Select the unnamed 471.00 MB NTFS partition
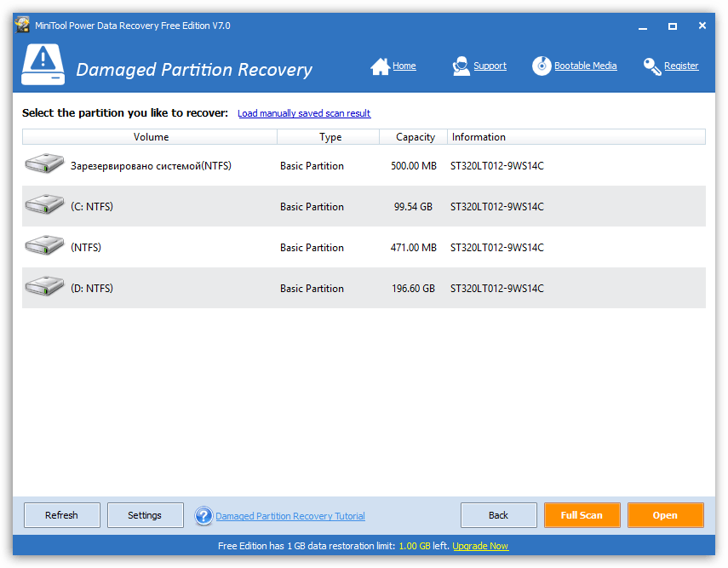The height and width of the screenshot is (568, 728). tap(85, 248)
